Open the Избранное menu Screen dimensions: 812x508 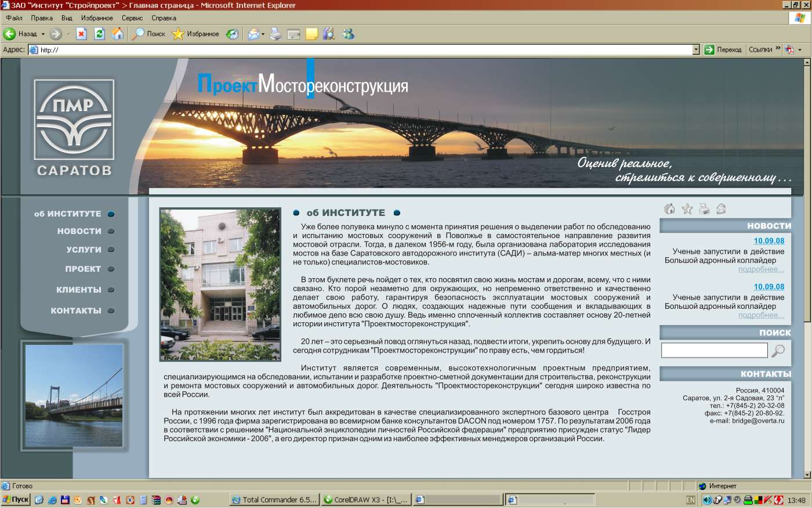[96, 17]
